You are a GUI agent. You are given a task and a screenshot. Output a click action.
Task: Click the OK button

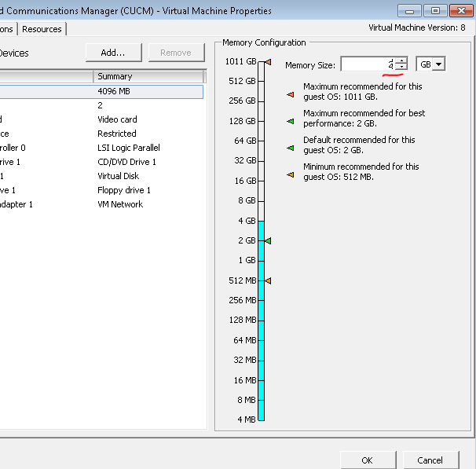click(368, 460)
